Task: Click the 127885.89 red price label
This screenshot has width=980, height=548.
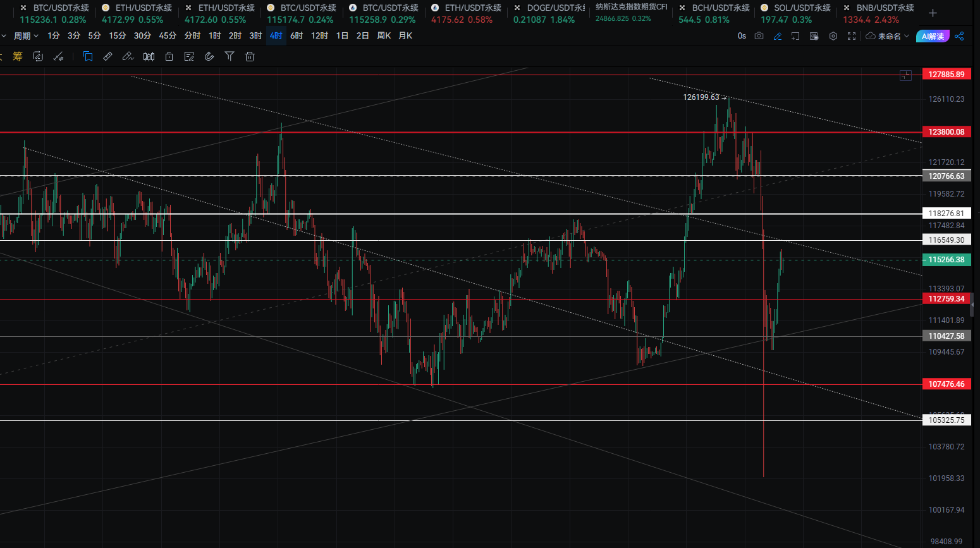Action: tap(946, 75)
